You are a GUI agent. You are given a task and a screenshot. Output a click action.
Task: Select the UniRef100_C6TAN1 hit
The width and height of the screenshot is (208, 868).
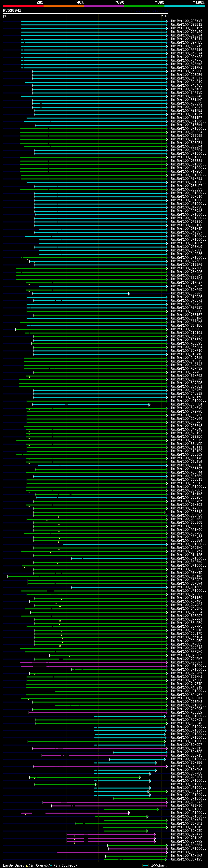[x=187, y=68]
